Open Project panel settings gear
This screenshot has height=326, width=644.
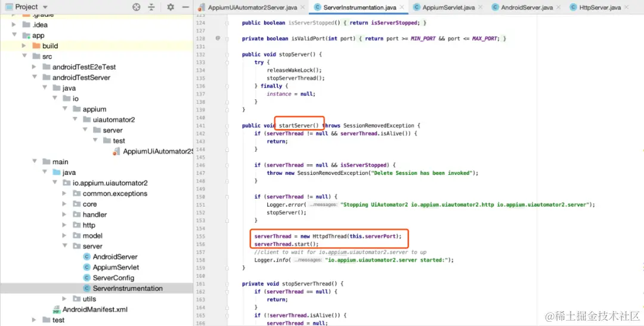(x=171, y=7)
